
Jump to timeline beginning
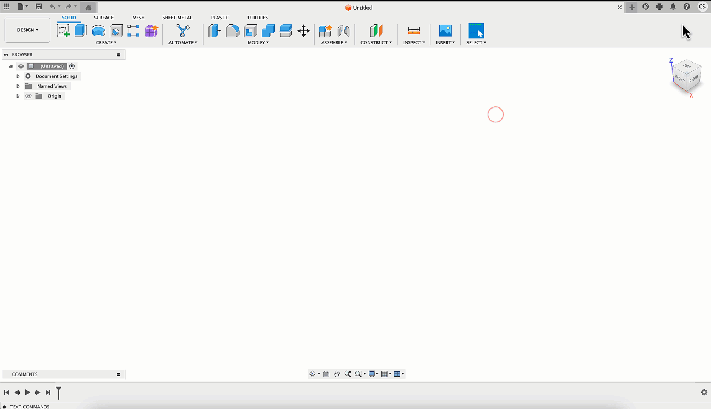(x=6, y=392)
